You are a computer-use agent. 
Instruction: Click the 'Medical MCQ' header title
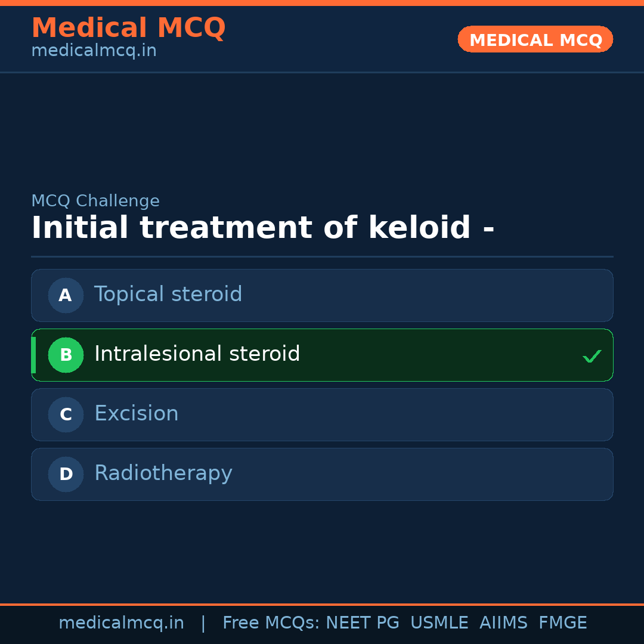(x=128, y=28)
